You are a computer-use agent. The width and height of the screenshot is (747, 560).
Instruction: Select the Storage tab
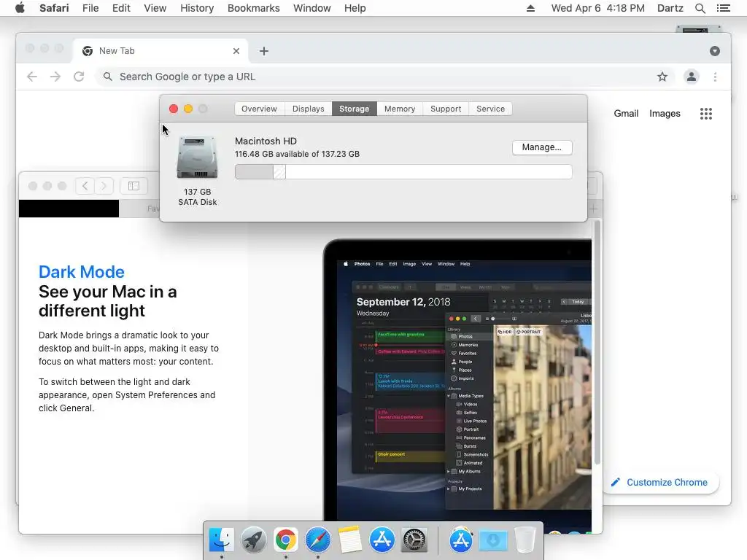coord(355,109)
